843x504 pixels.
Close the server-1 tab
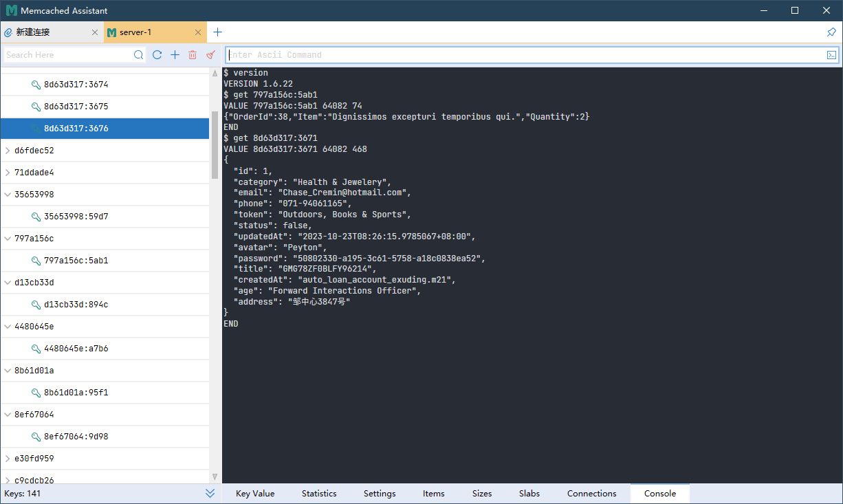198,32
